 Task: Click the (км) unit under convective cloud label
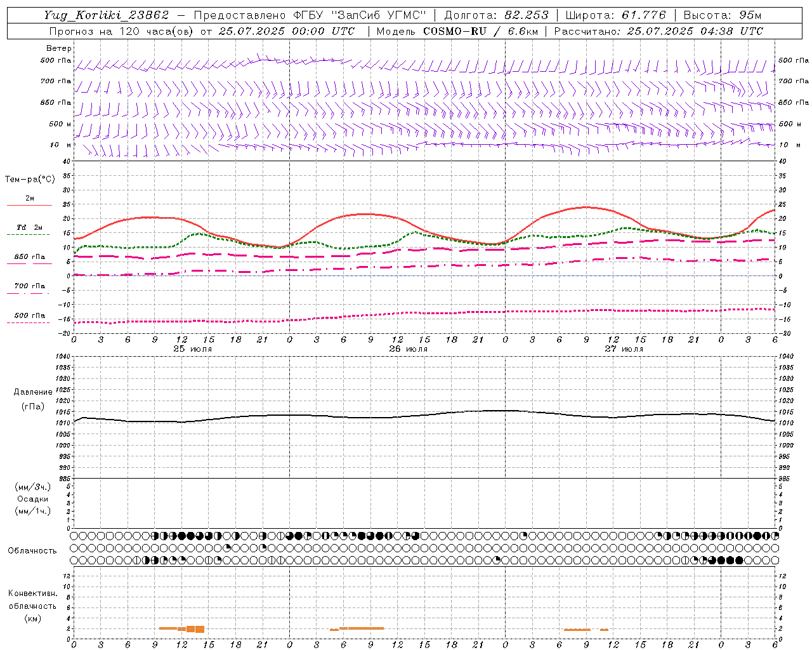32,618
